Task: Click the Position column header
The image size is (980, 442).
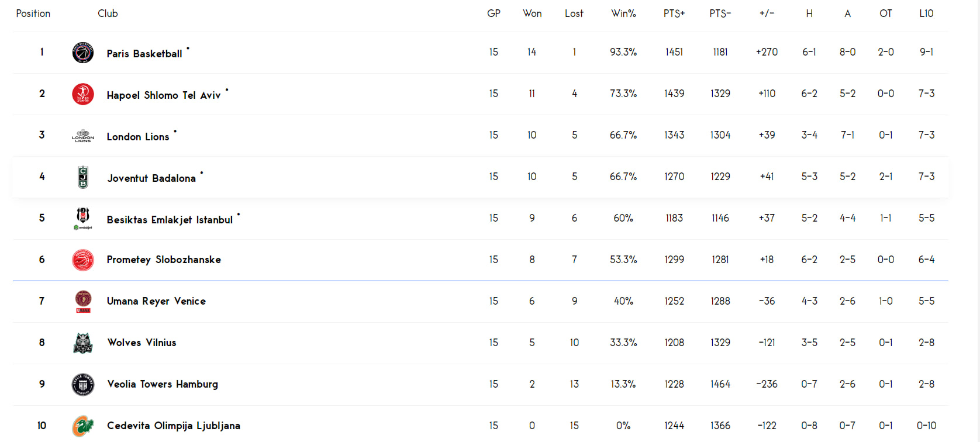Action: point(33,13)
